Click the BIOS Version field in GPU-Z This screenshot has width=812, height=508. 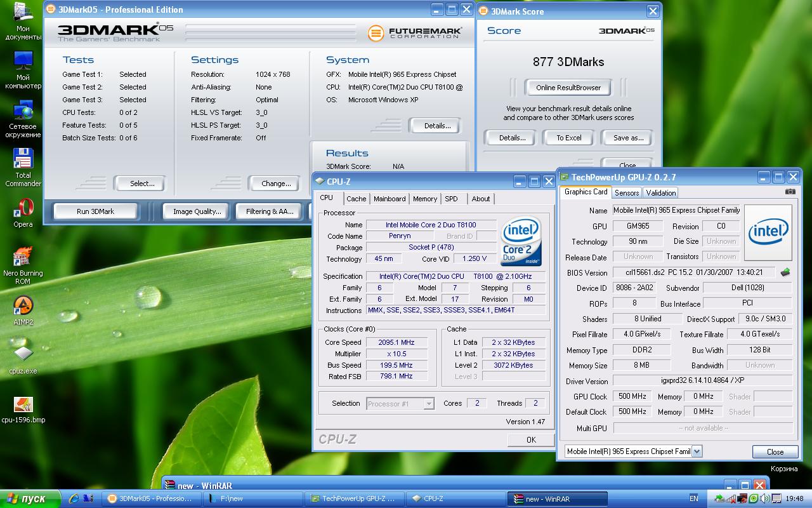click(694, 272)
